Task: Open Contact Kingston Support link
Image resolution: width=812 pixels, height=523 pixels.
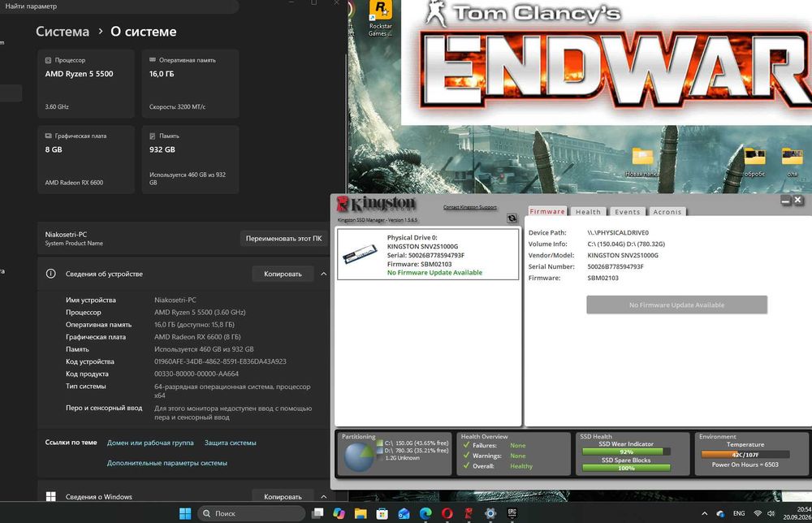Action: [469, 207]
